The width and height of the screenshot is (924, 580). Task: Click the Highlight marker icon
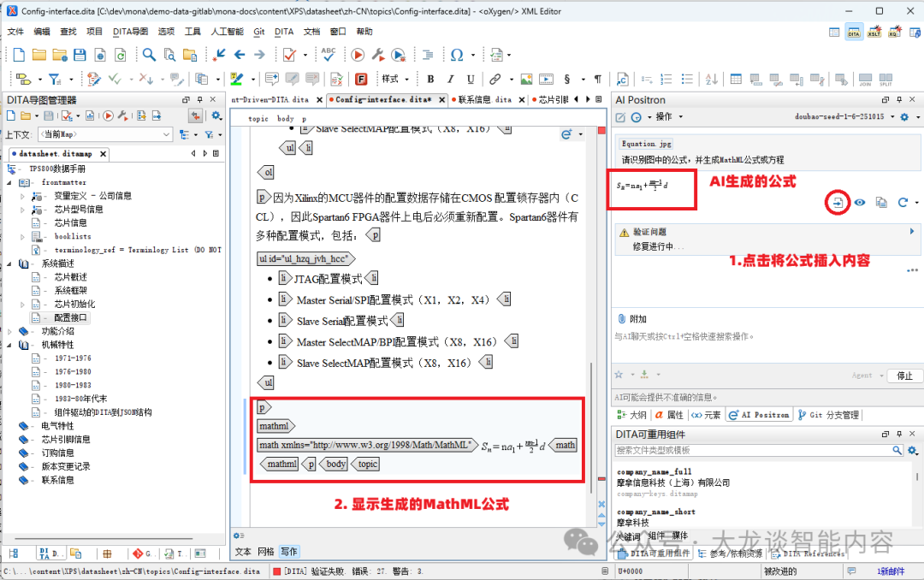(236, 79)
